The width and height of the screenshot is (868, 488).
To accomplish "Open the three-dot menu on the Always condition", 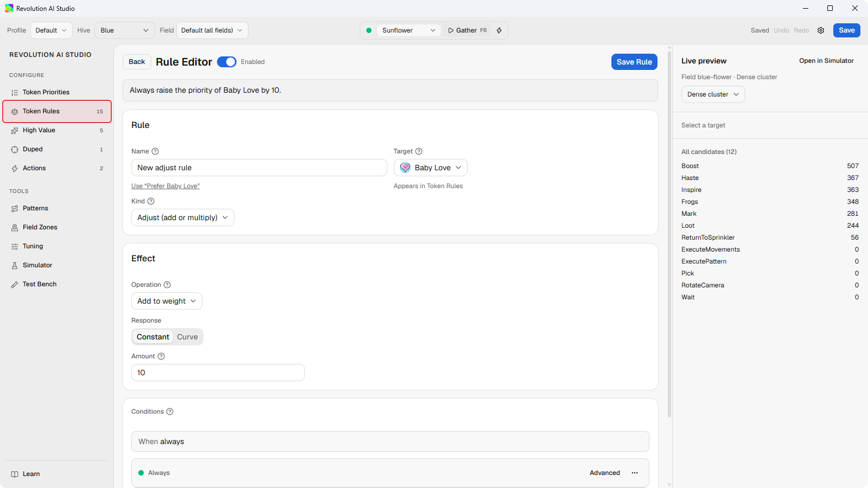I will tap(635, 473).
